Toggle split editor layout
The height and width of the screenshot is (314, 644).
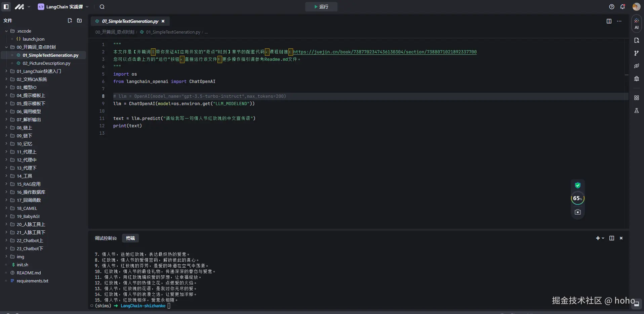pyautogui.click(x=609, y=21)
